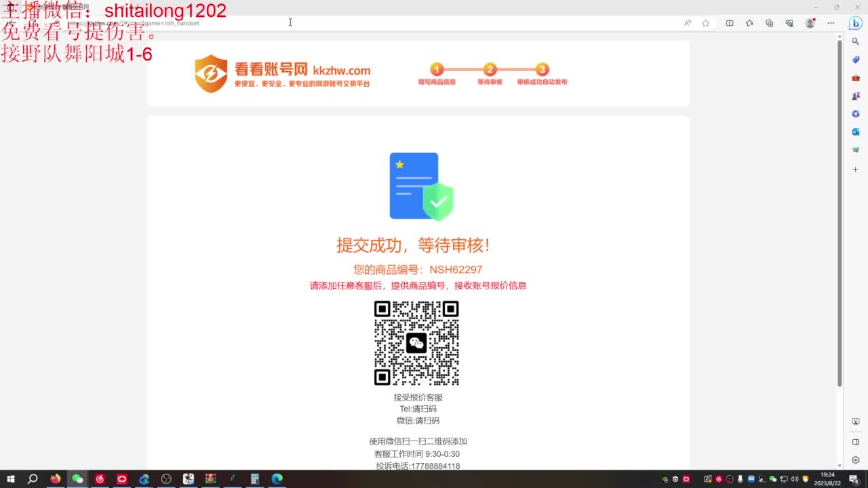Open the Edge profile avatar
This screenshot has height=488, width=868.
(810, 23)
